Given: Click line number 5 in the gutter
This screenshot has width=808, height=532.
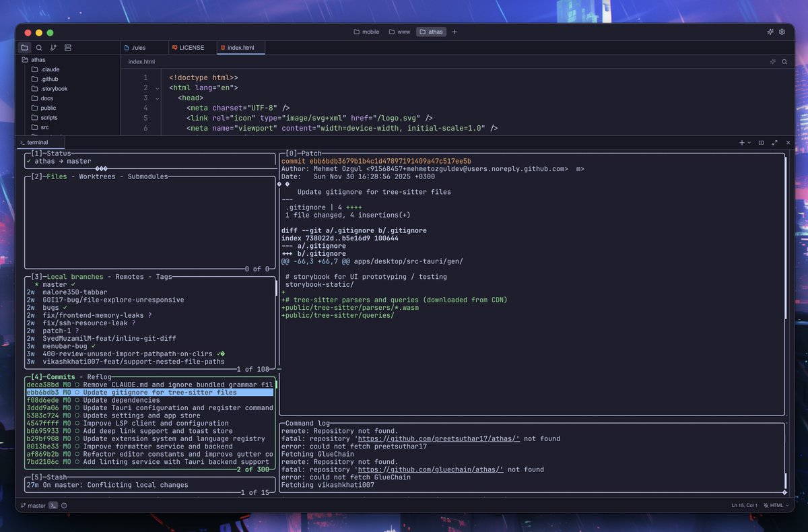Looking at the screenshot, I should coord(145,118).
